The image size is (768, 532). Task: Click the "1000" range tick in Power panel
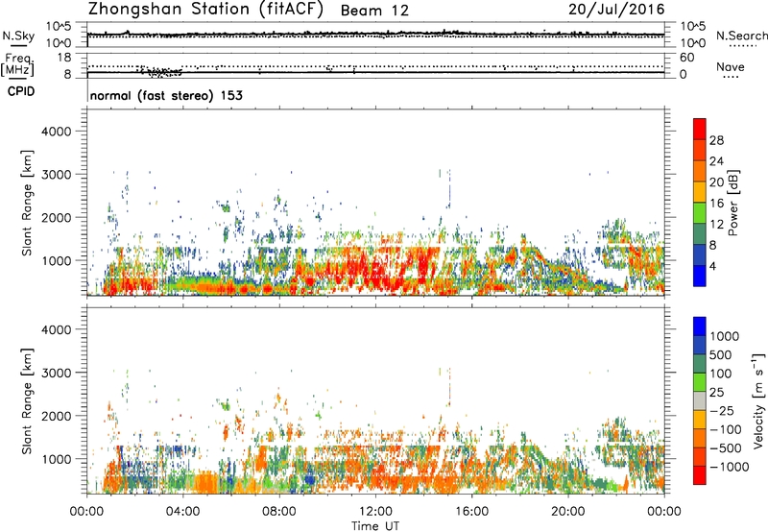[57, 260]
